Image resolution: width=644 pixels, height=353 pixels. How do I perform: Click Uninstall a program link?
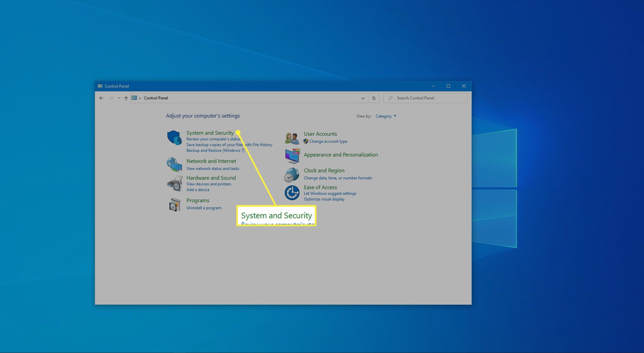pos(204,208)
